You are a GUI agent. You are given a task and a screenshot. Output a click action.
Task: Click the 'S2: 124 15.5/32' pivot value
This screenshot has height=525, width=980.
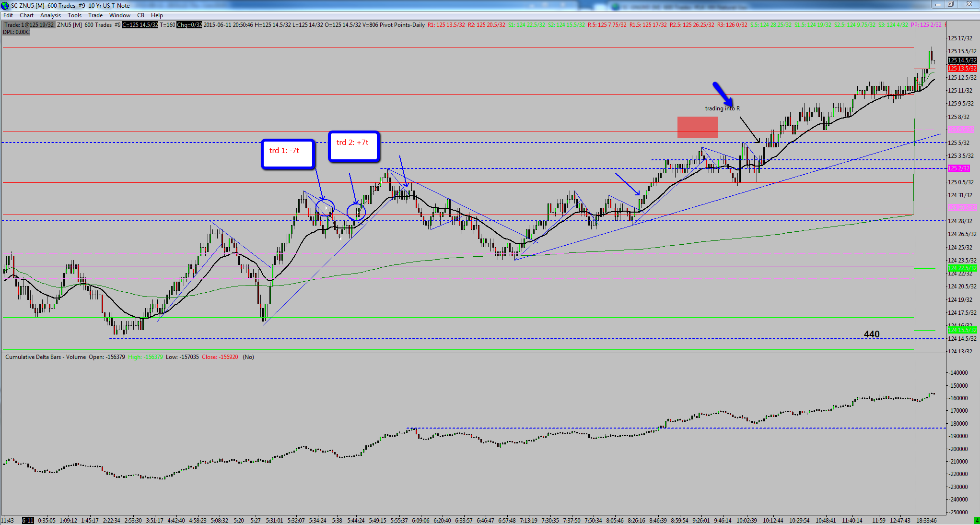[566, 25]
